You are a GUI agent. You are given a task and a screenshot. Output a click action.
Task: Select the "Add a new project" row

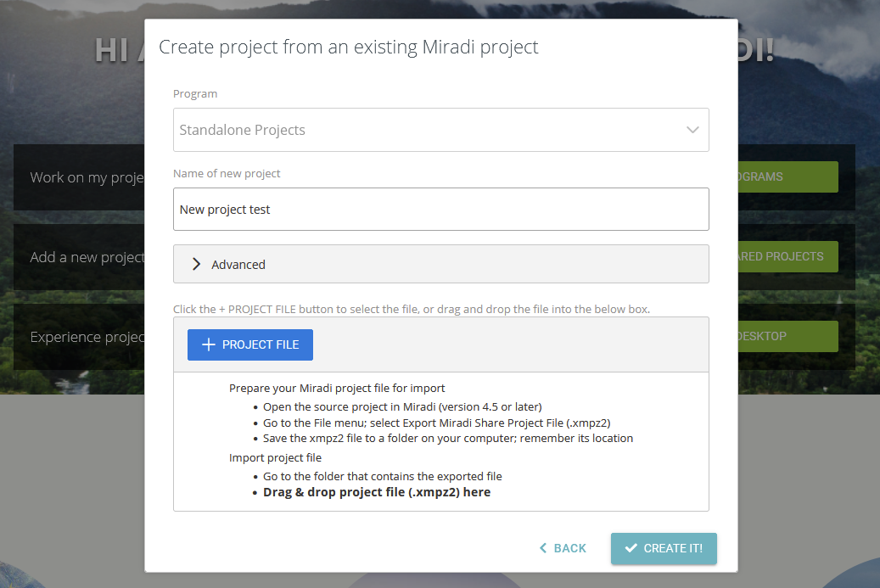[81, 257]
